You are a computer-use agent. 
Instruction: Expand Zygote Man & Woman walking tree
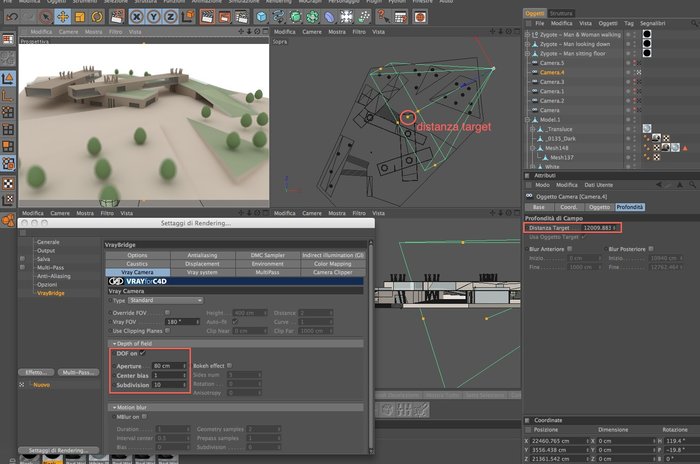click(527, 34)
